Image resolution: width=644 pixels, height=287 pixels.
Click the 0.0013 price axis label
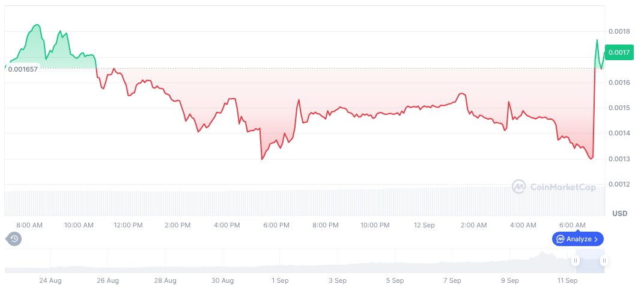coord(619,159)
